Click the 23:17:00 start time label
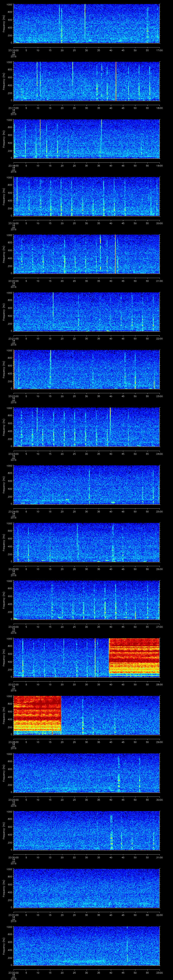Screen dimensions: 173x980 click(14, 108)
